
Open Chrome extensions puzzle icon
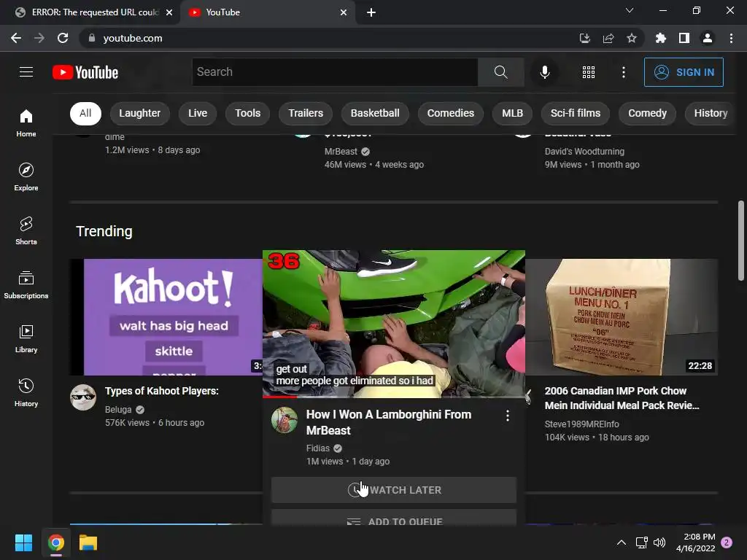(x=661, y=38)
